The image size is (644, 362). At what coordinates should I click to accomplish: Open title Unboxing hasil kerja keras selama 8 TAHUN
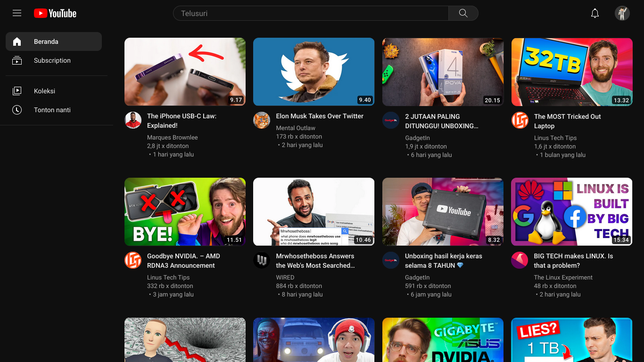coord(444,261)
